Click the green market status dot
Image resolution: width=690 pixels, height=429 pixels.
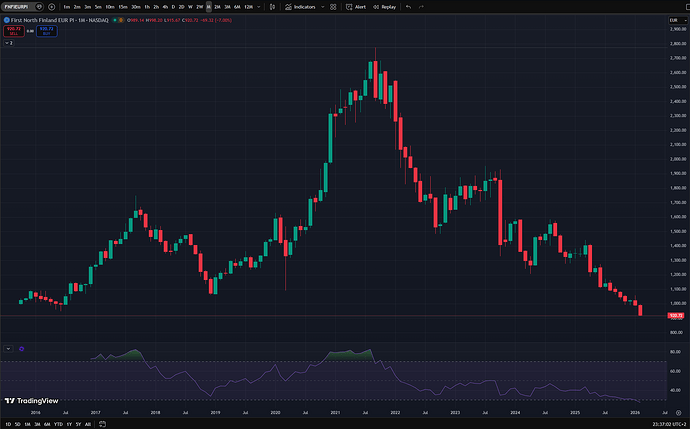pyautogui.click(x=115, y=20)
